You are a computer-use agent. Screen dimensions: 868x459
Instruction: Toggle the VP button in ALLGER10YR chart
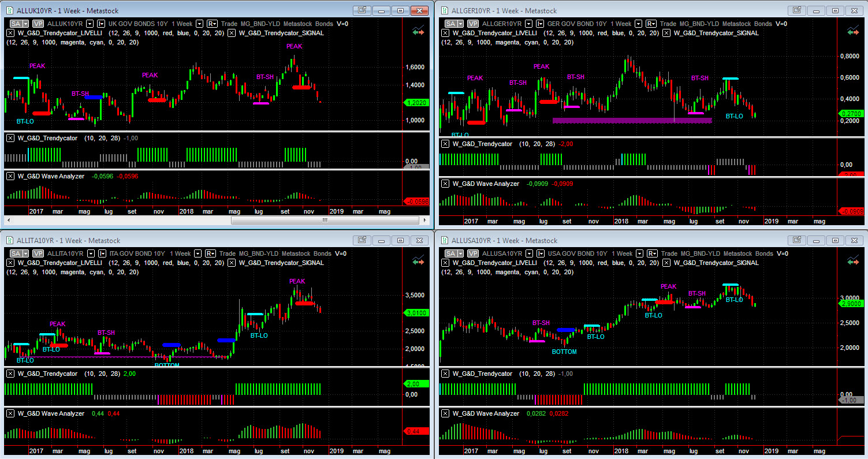[473, 24]
